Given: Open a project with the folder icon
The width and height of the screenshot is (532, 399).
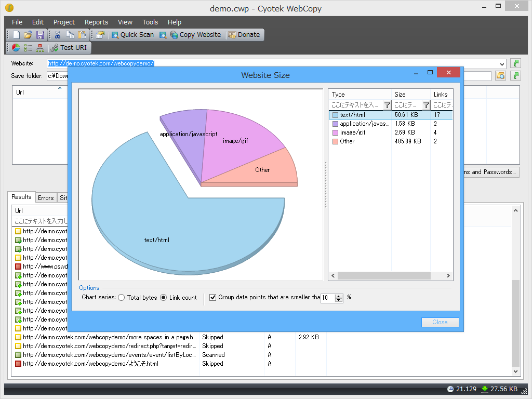Looking at the screenshot, I should [x=28, y=35].
